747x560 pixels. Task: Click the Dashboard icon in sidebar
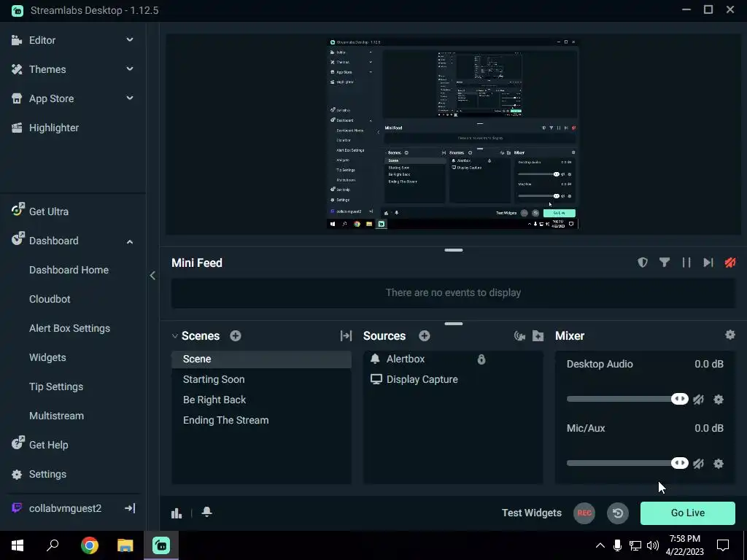(18, 239)
